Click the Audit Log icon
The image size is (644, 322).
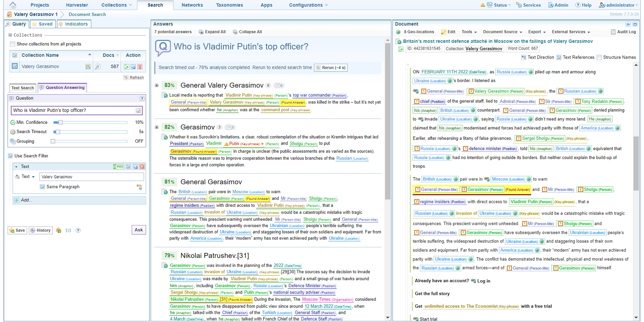(613, 32)
